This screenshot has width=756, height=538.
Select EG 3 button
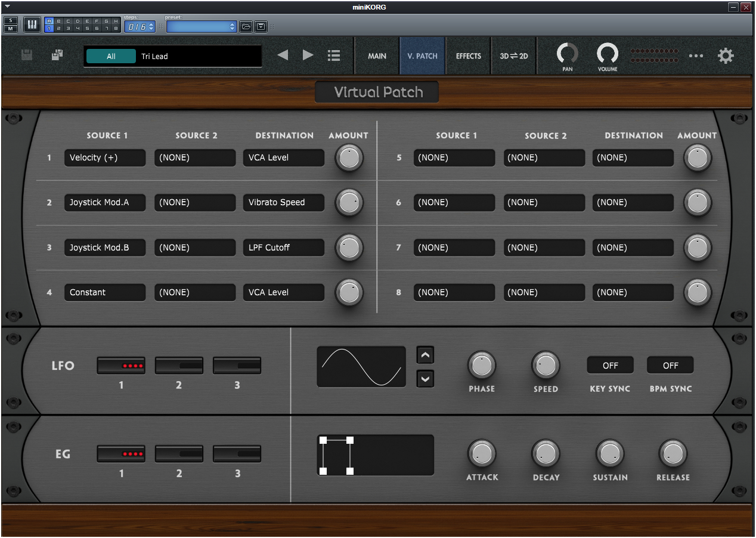237,454
